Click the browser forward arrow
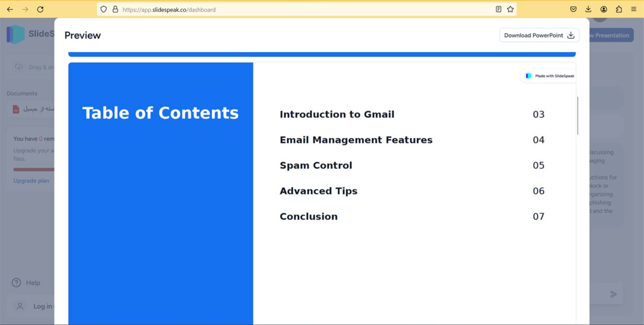 click(x=25, y=9)
